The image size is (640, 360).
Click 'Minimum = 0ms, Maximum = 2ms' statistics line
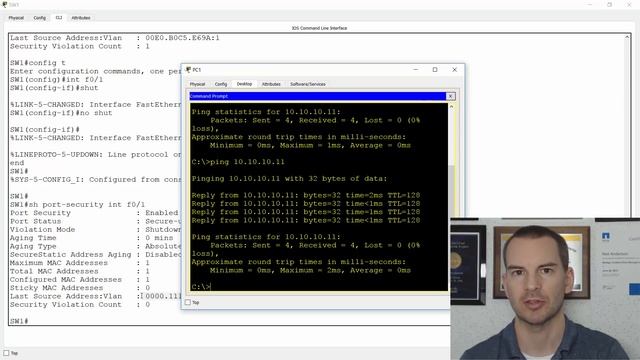click(310, 270)
